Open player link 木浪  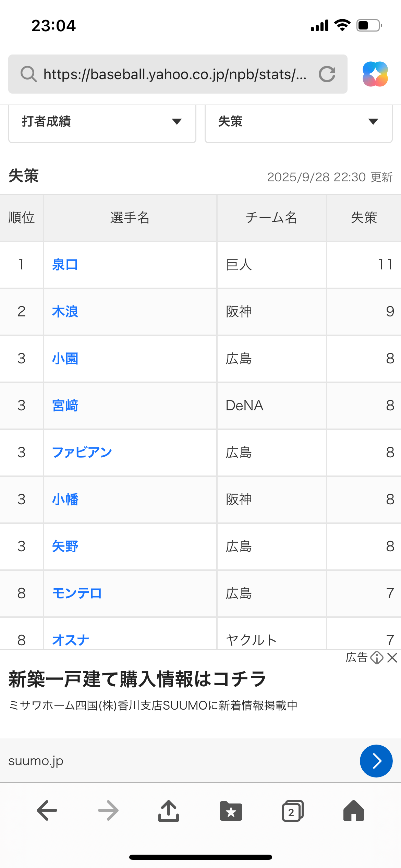pyautogui.click(x=65, y=312)
